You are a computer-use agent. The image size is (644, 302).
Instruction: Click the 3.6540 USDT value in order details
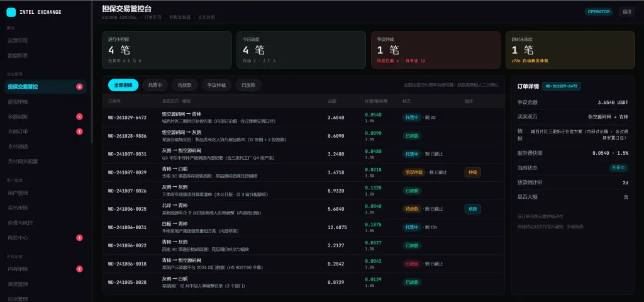(x=613, y=103)
